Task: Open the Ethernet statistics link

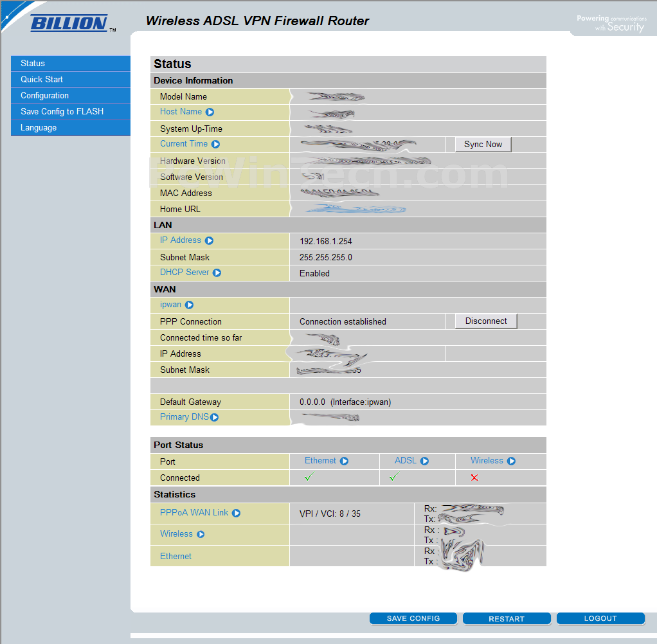Action: tap(175, 556)
